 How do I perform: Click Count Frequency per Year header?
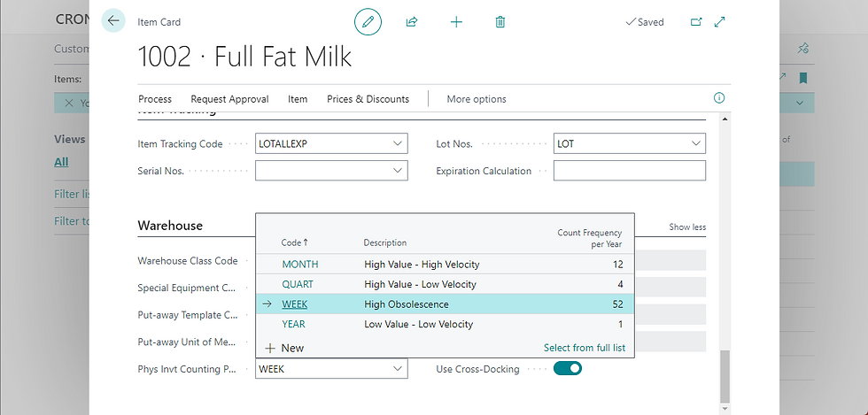coord(590,238)
